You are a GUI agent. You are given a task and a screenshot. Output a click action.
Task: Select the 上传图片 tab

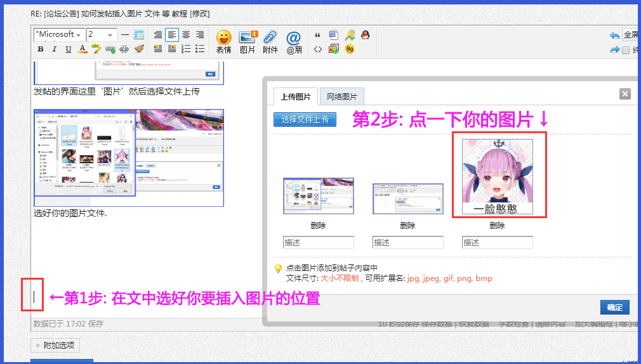[x=296, y=96]
